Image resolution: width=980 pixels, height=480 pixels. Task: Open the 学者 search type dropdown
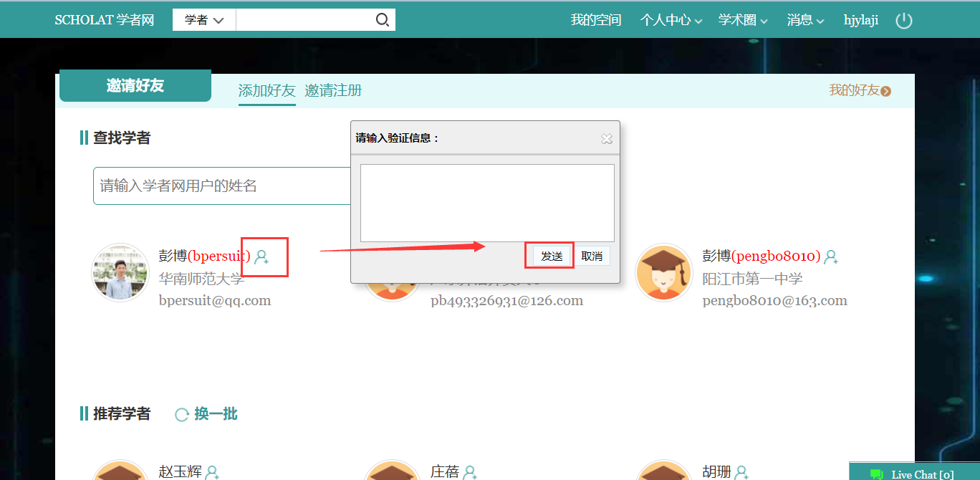click(x=204, y=20)
